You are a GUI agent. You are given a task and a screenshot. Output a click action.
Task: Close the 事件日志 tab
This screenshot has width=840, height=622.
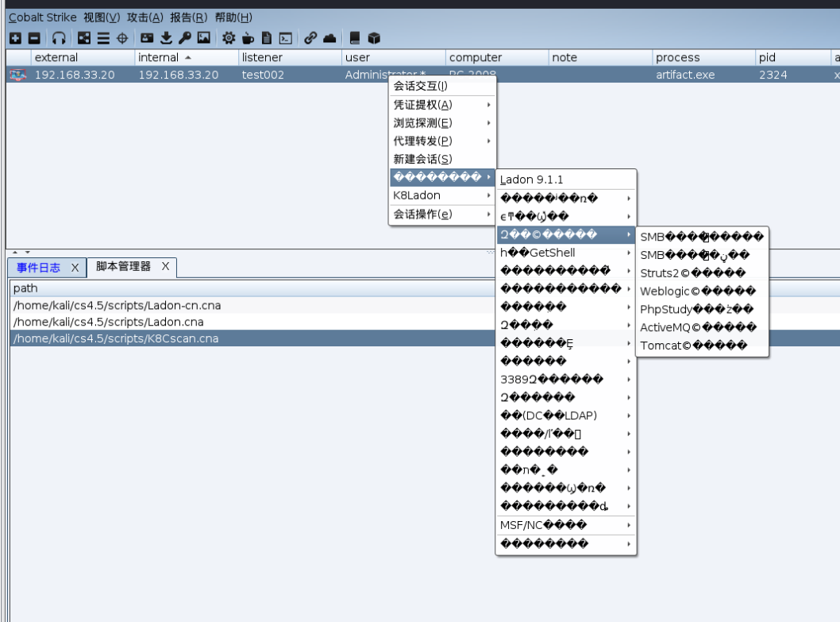coord(75,268)
